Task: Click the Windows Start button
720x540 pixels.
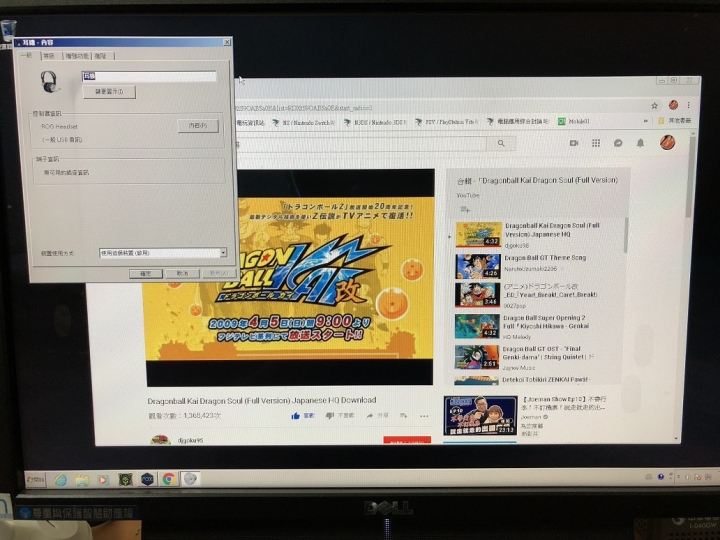Action: tap(36, 480)
